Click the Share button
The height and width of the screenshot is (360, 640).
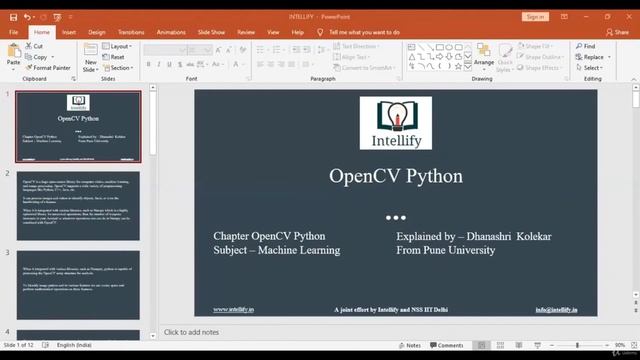click(617, 32)
